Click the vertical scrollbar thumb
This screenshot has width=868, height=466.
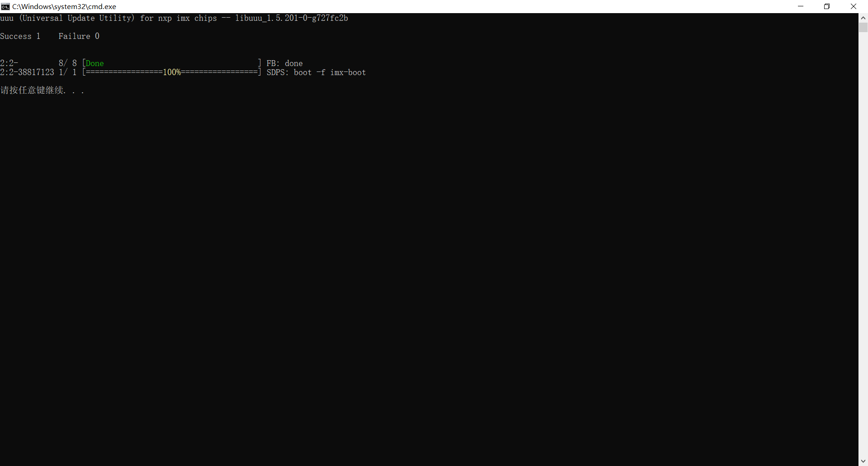863,28
